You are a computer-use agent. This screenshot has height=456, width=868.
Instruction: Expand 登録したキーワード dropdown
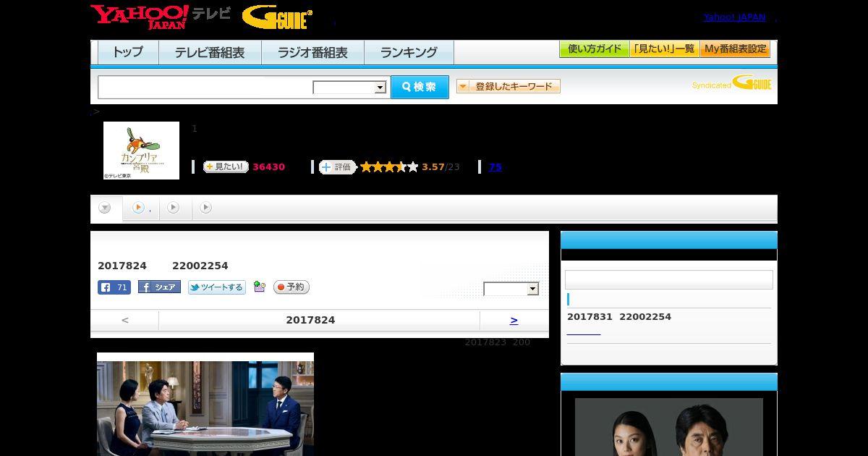point(509,86)
